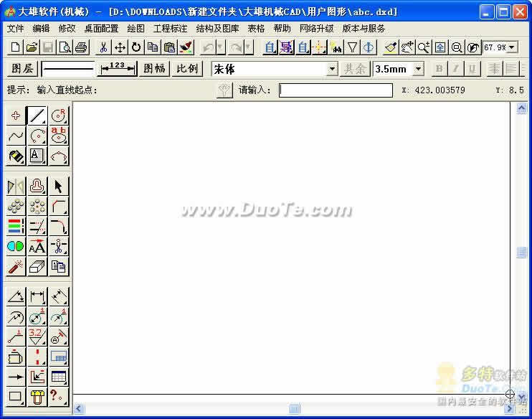Click the Paste clipboard icon
The image size is (532, 419).
[169, 47]
